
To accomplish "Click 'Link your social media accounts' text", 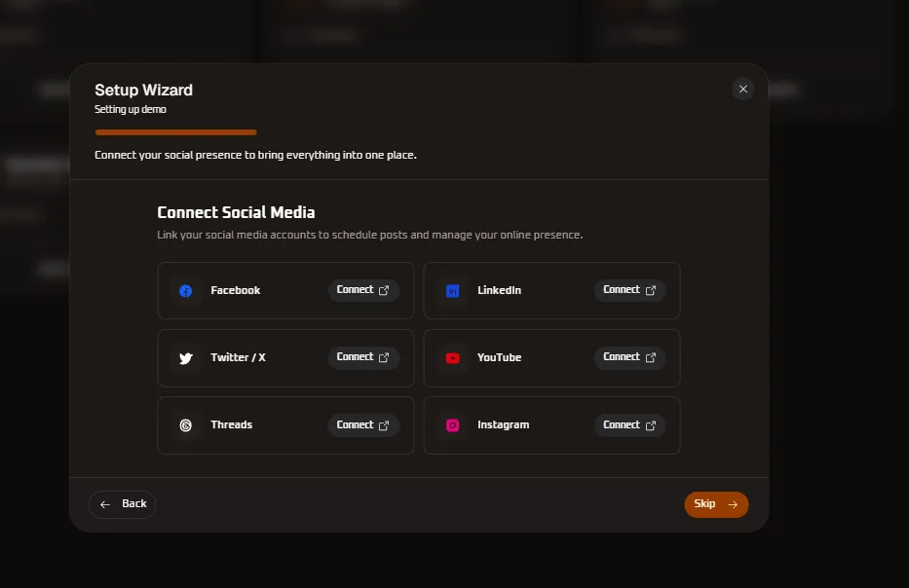I will [370, 236].
